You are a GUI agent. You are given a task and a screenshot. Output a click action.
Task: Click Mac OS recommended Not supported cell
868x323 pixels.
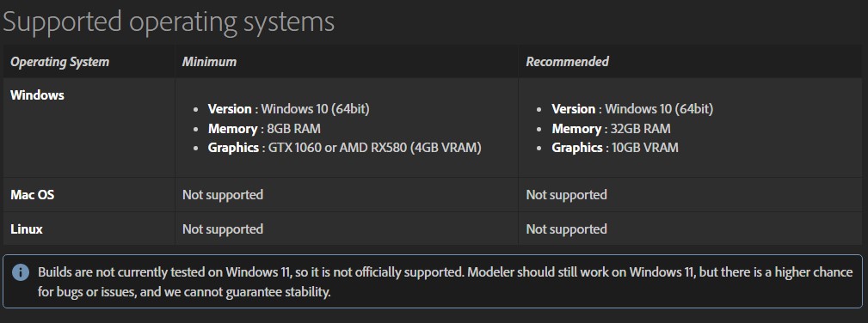pos(566,195)
